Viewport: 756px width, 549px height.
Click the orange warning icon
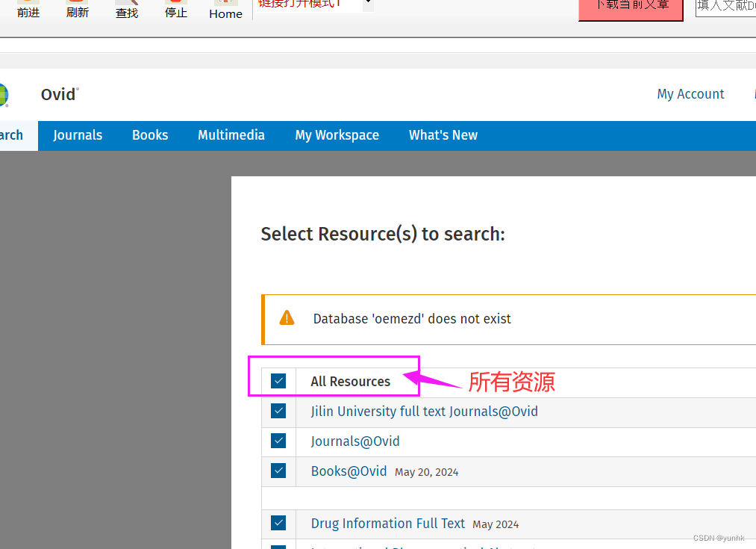pos(287,318)
